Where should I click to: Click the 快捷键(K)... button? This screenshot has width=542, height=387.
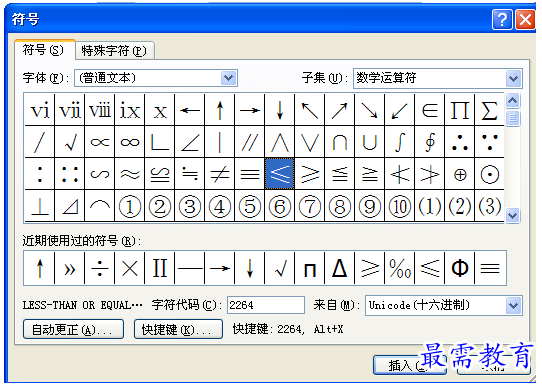click(178, 329)
